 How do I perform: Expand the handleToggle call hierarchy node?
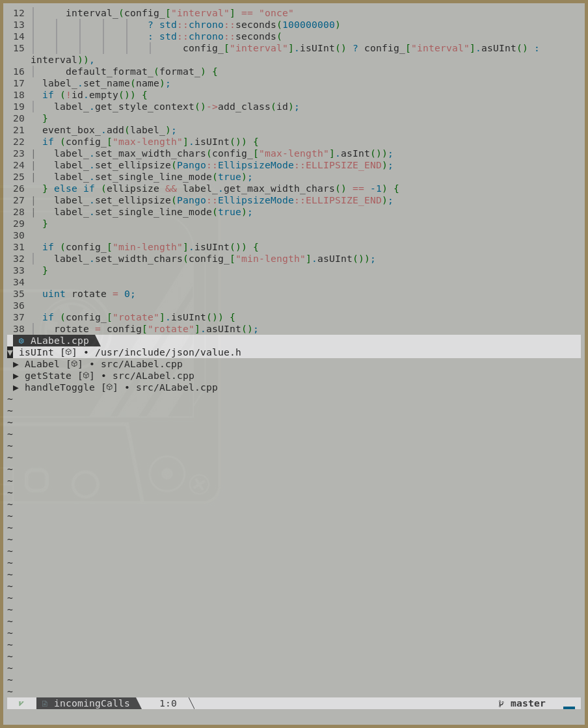[x=16, y=387]
